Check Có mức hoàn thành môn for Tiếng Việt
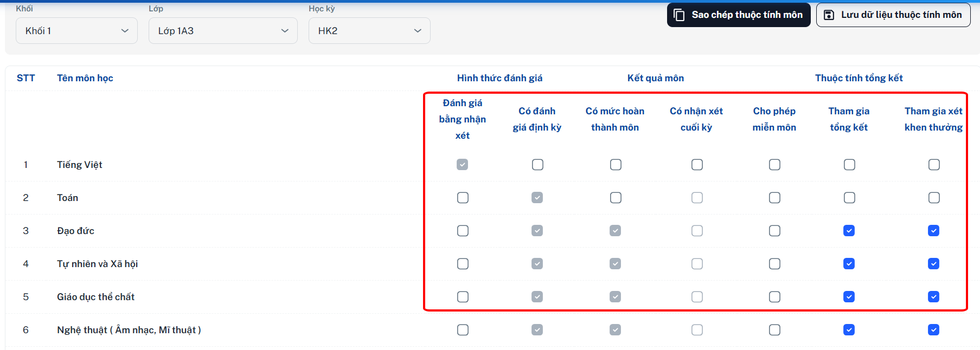Screen dimensions: 980x350 (616, 164)
